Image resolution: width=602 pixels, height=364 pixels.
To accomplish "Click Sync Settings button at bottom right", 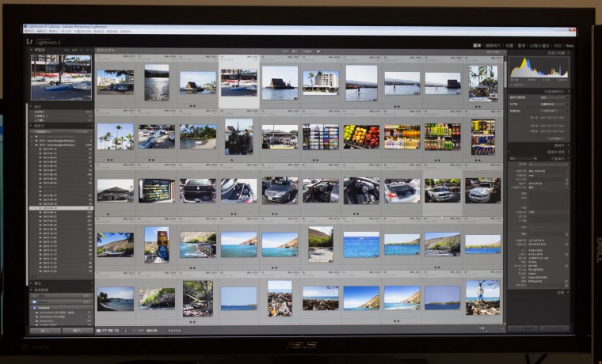I will [554, 328].
